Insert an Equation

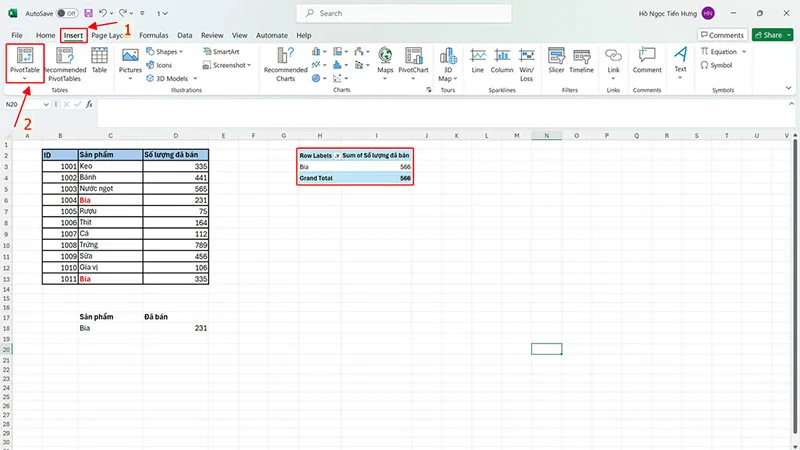[x=719, y=52]
